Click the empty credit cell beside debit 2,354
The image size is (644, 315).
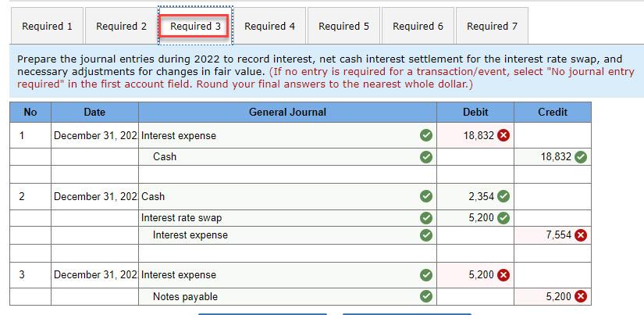tap(553, 196)
